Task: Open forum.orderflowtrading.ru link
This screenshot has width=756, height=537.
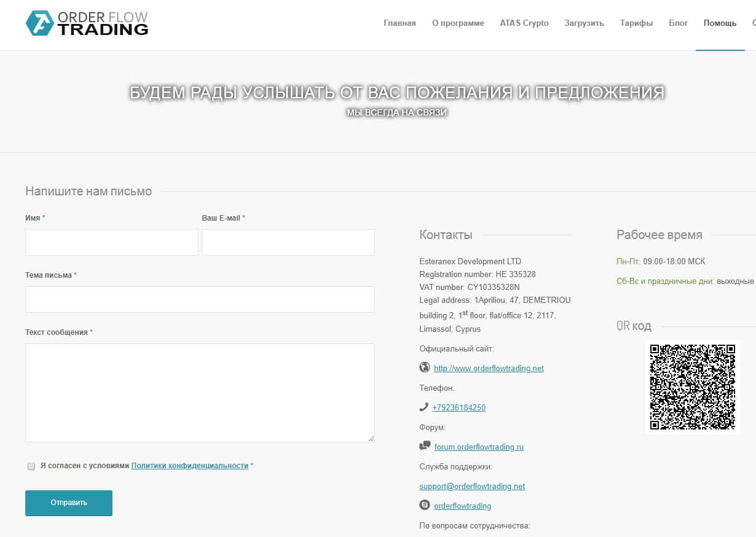Action: [479, 447]
